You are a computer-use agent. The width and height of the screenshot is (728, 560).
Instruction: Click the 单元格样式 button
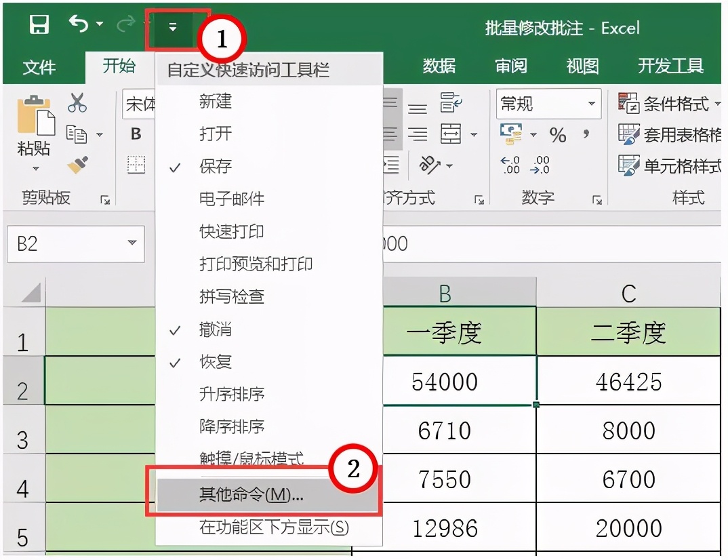click(x=670, y=166)
